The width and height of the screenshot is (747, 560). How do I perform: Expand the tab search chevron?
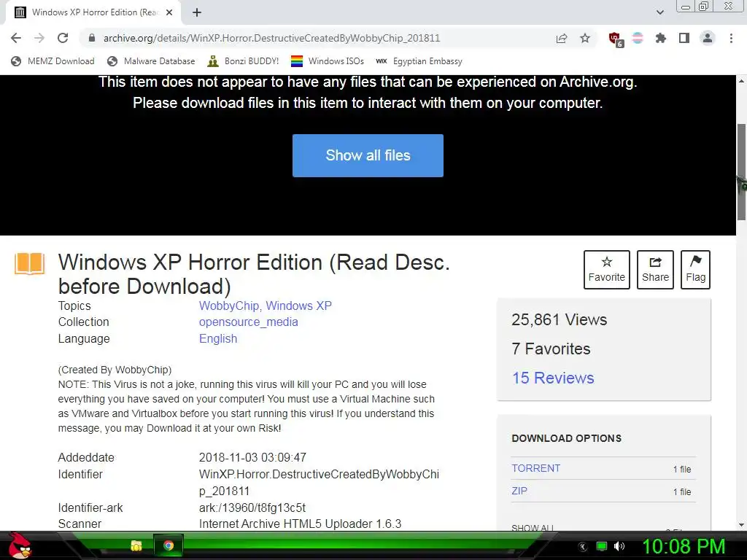pos(659,12)
